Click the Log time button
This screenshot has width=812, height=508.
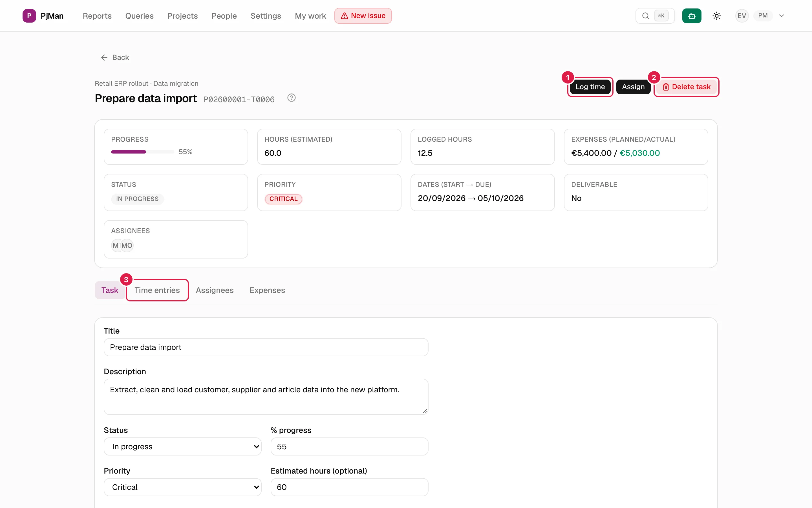pos(590,87)
